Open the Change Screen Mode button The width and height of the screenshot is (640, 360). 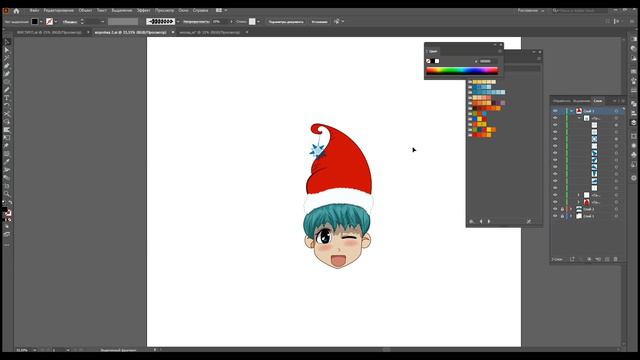coord(7,234)
